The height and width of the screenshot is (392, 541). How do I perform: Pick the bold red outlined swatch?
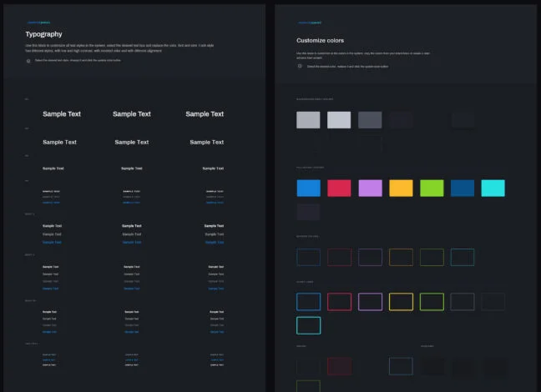point(339,302)
